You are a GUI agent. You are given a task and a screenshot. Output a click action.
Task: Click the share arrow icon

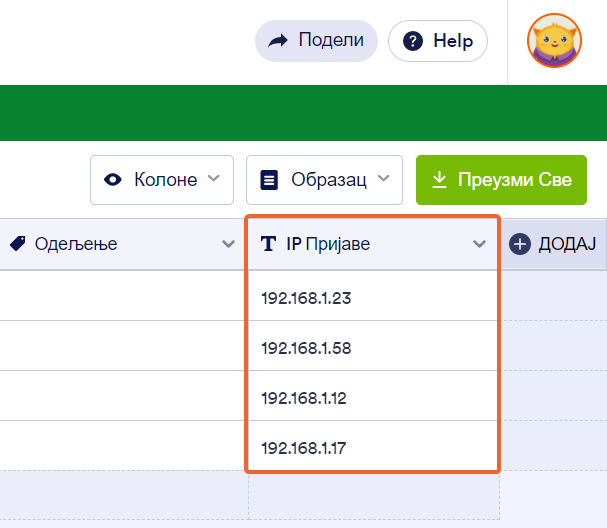[x=279, y=41]
